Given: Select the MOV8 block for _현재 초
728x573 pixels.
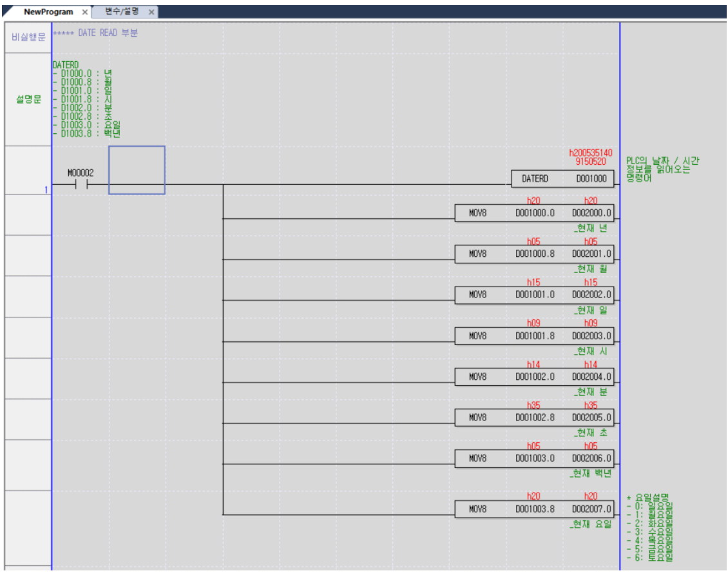Looking at the screenshot, I should [x=535, y=418].
